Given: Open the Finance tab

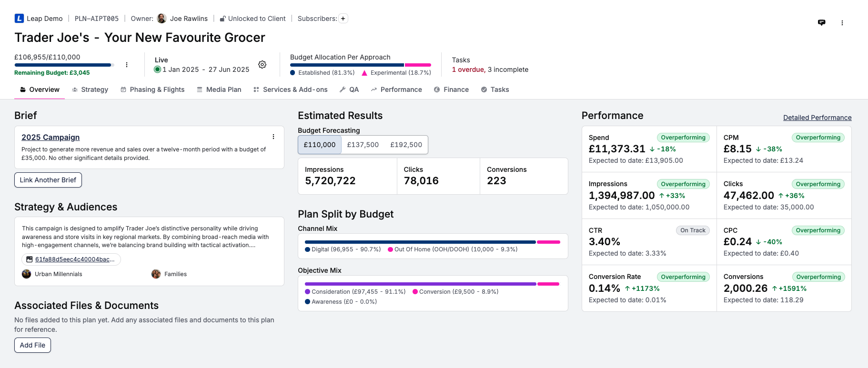Looking at the screenshot, I should point(451,90).
